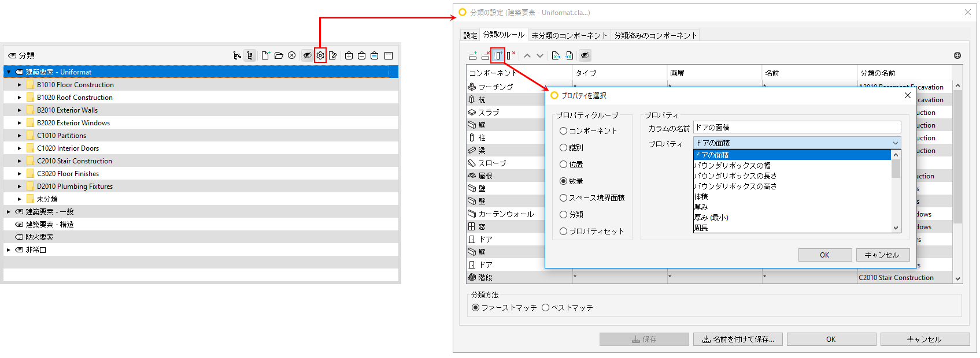This screenshot has width=980, height=358.
Task: Move rule up with the up arrow
Action: 527,55
